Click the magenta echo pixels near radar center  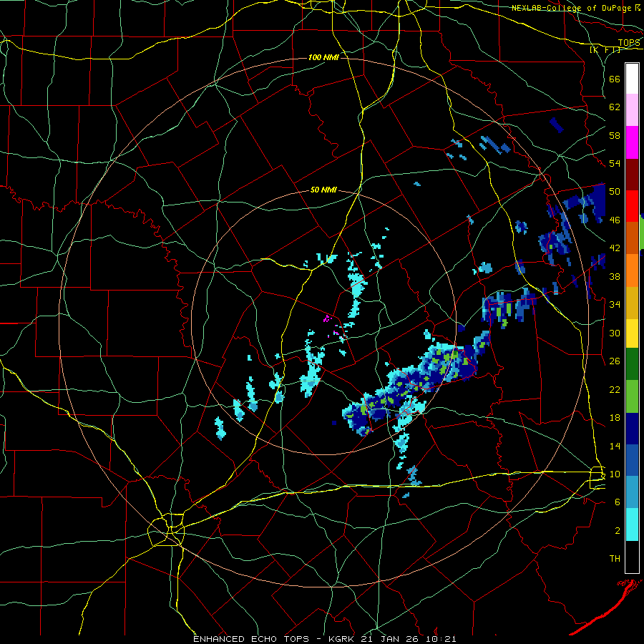[327, 318]
